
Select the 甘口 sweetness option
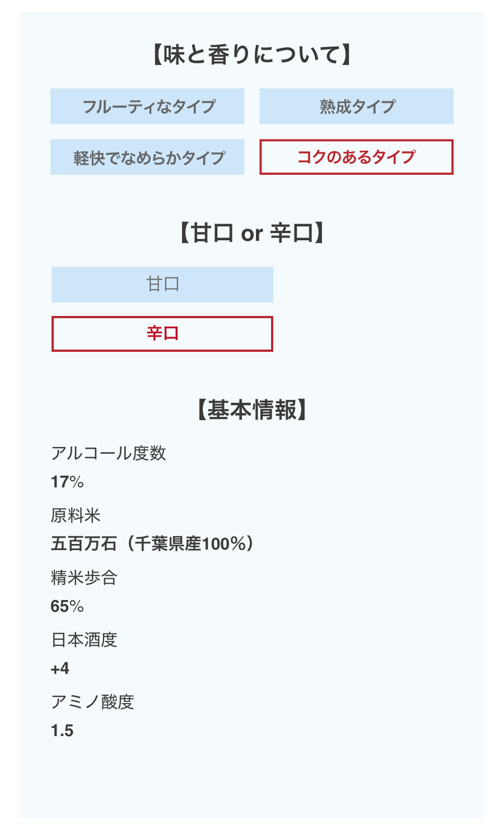click(x=162, y=285)
